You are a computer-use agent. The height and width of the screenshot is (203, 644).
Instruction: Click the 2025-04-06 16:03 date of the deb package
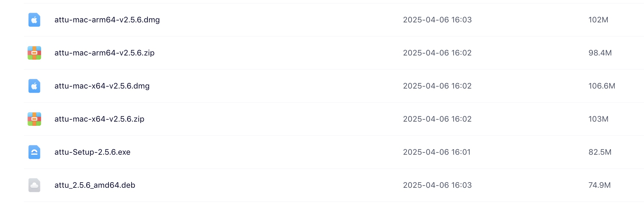(x=438, y=185)
